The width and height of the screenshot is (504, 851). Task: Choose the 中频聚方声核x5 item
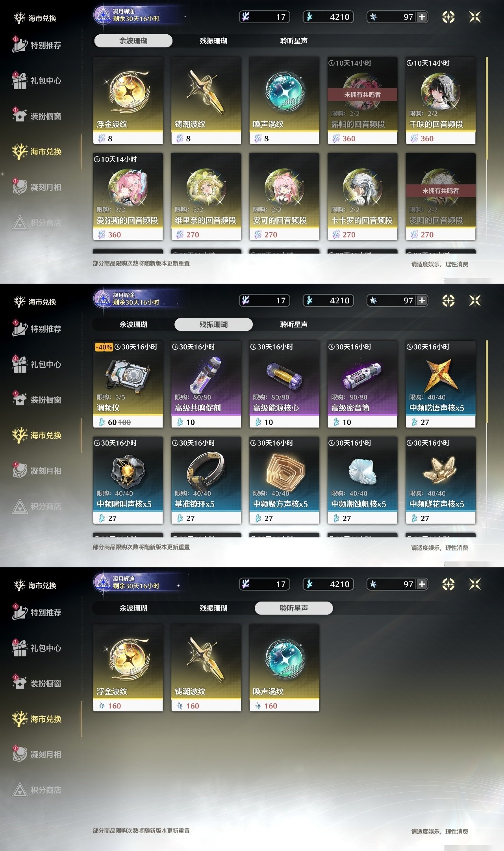[284, 480]
